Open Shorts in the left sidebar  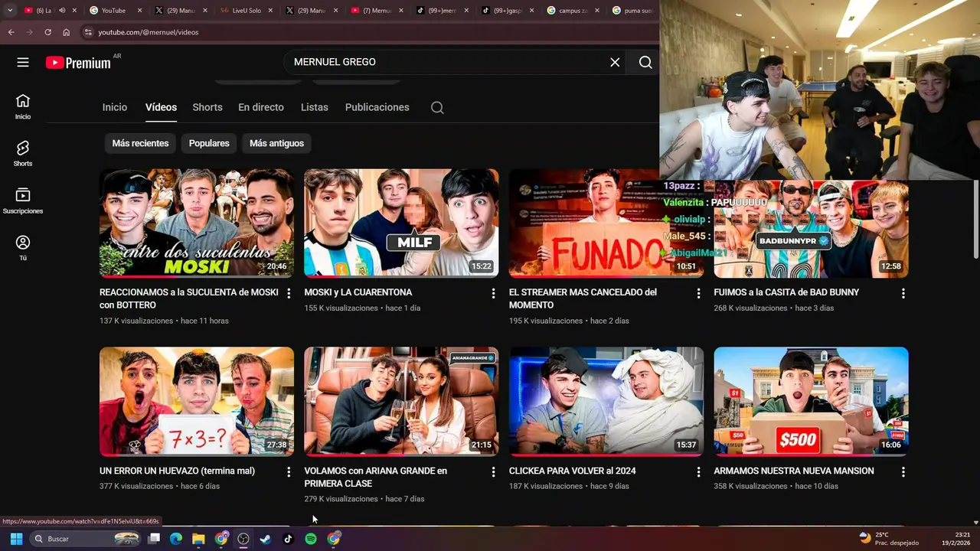23,153
